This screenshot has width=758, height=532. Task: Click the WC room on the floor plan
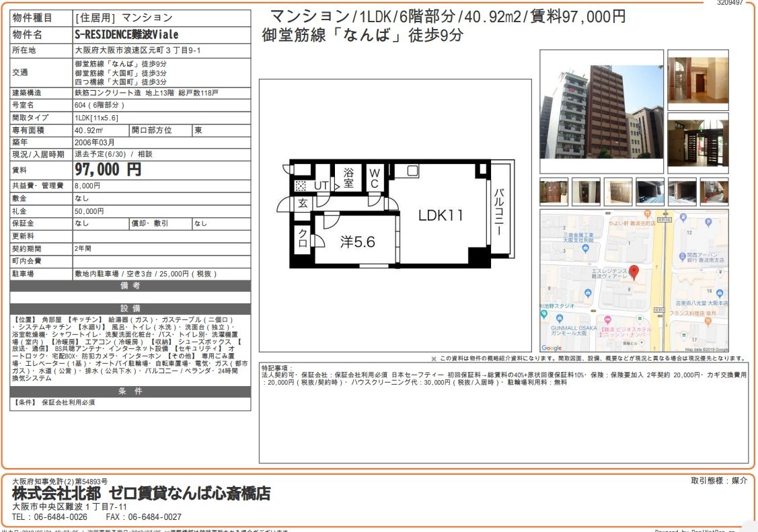[374, 178]
